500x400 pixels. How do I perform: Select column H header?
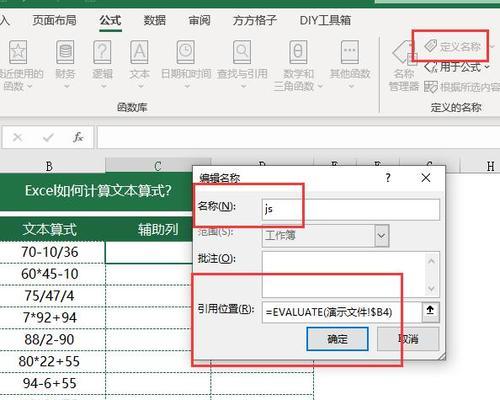pos(490,166)
